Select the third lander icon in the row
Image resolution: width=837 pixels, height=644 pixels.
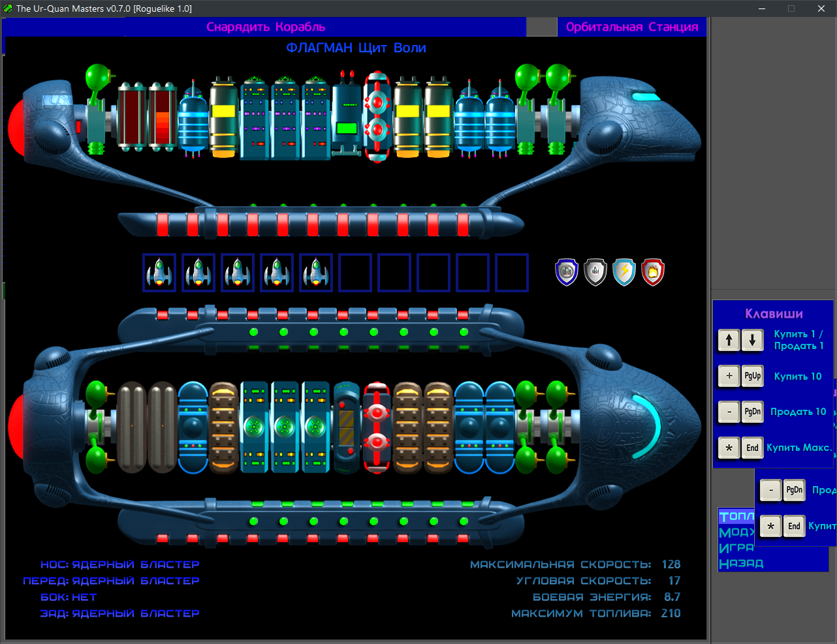click(x=238, y=273)
